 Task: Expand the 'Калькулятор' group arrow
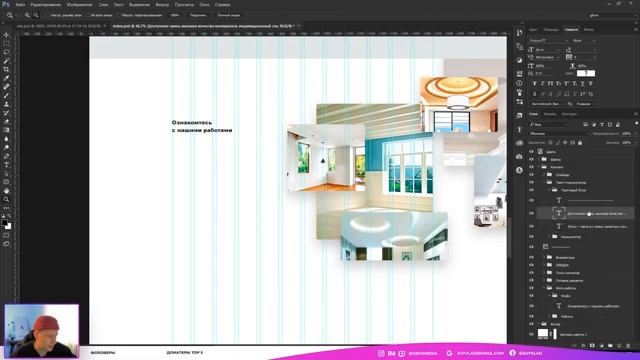[x=549, y=237]
